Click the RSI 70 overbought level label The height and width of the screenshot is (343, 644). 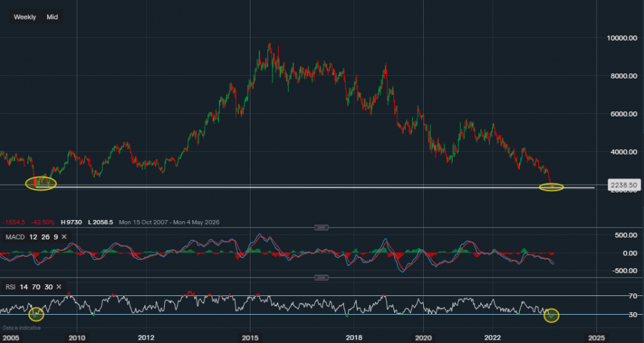[x=614, y=296]
